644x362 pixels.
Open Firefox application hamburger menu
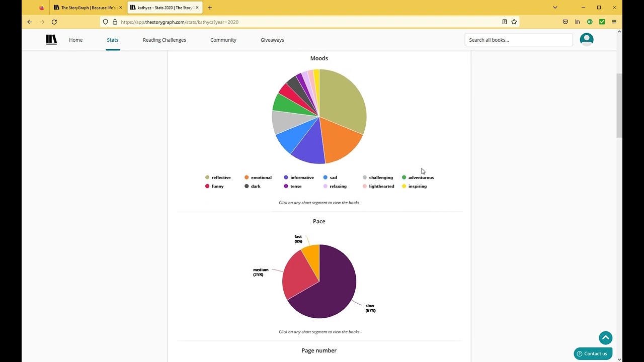[614, 22]
